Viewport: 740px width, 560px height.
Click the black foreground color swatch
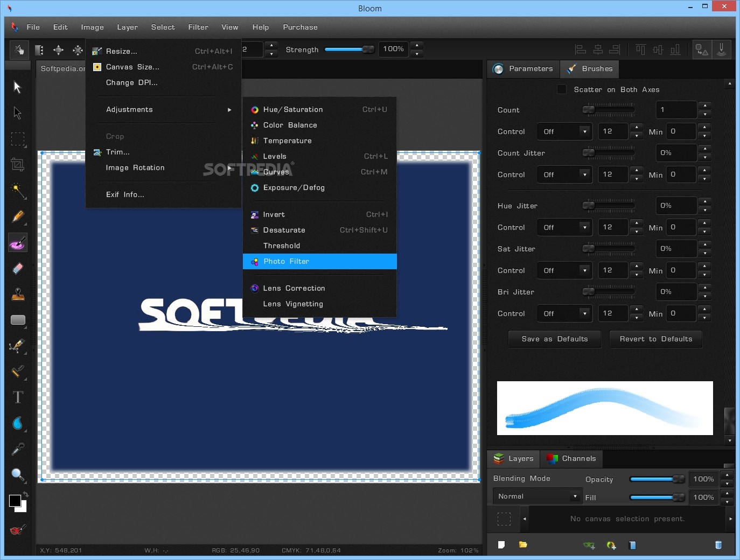15,501
